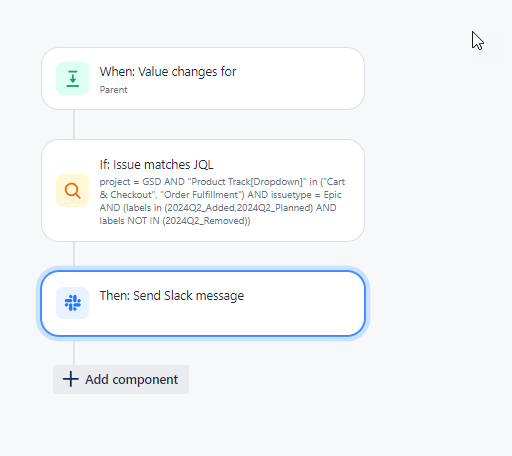Select the 'If: Issue matches JQL' condition card

pos(203,191)
